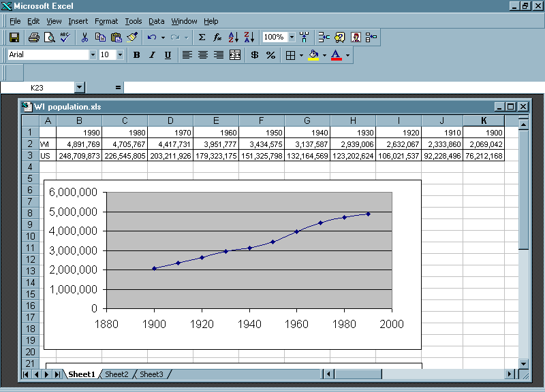Click the Print icon
Image resolution: width=545 pixels, height=392 pixels.
click(33, 37)
